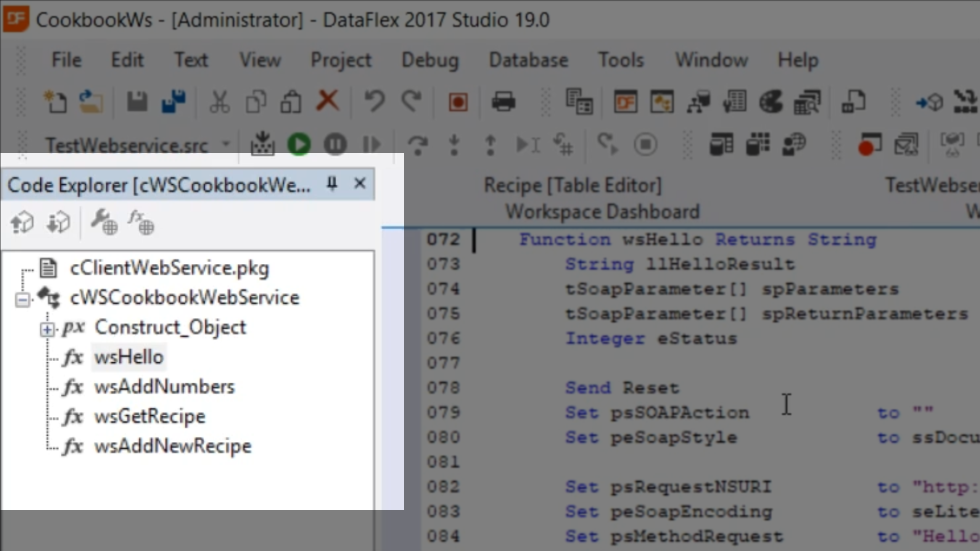Click the Compile project icon
The image size is (980, 551).
tap(262, 144)
